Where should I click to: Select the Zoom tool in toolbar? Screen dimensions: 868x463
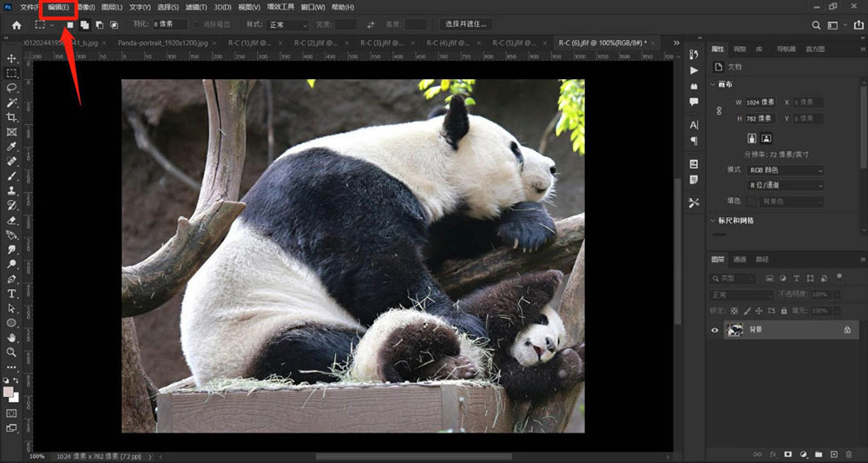12,353
